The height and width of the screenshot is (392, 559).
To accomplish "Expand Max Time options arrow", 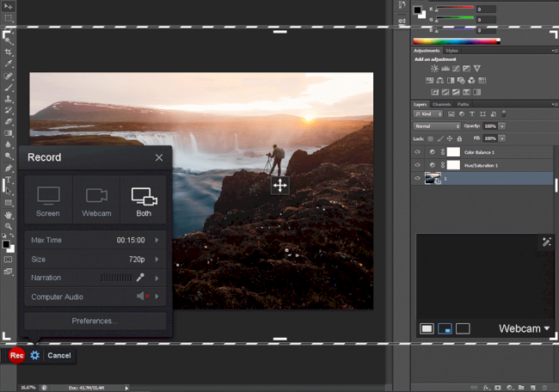I will 157,240.
